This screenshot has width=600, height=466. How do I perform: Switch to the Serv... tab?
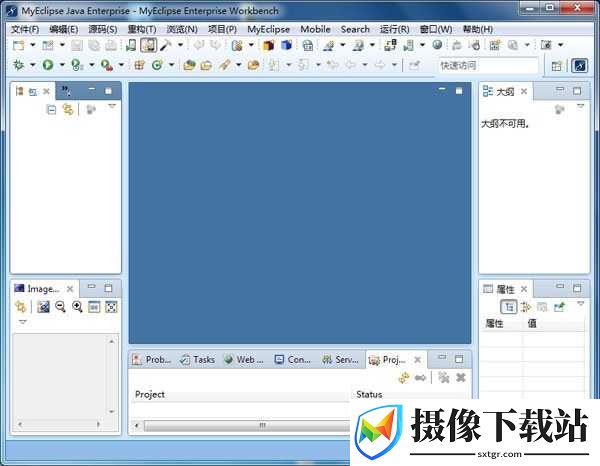click(340, 360)
